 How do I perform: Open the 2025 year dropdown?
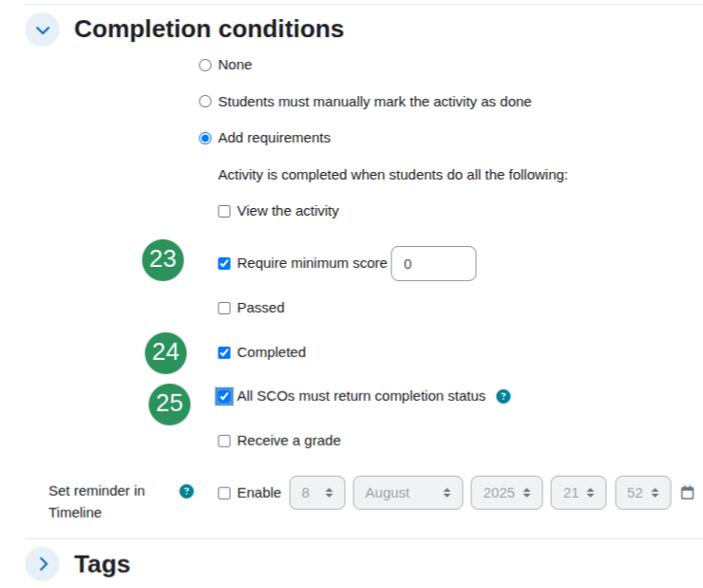click(x=506, y=493)
